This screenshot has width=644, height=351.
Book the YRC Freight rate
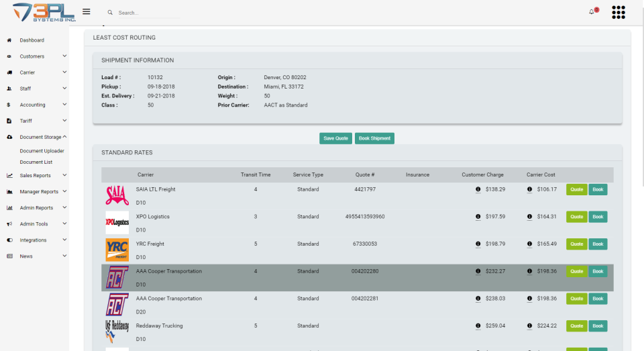click(598, 244)
